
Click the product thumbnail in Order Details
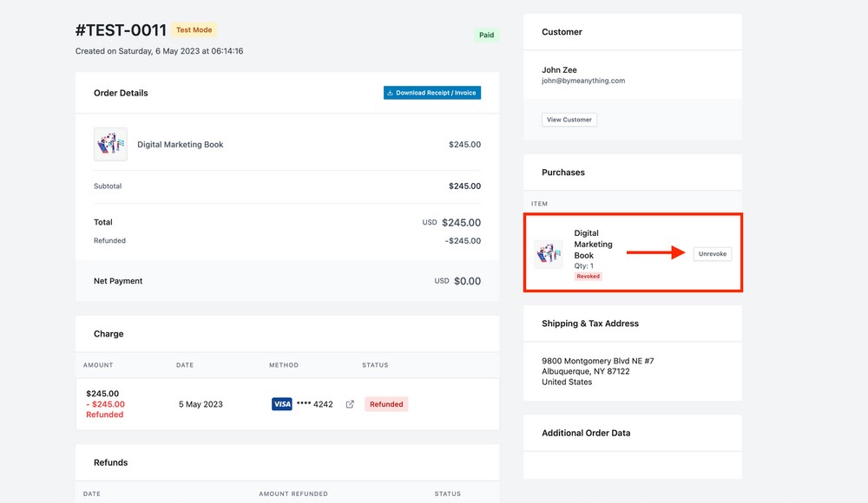click(x=110, y=144)
